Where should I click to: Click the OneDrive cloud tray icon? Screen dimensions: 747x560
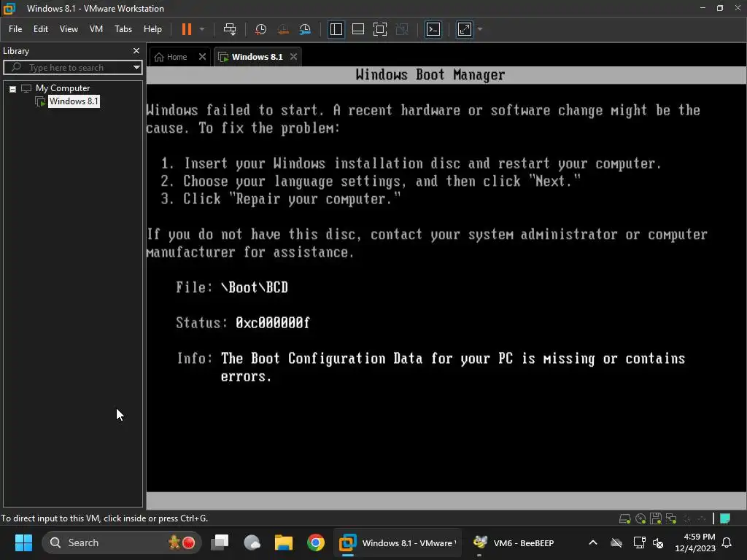[616, 542]
